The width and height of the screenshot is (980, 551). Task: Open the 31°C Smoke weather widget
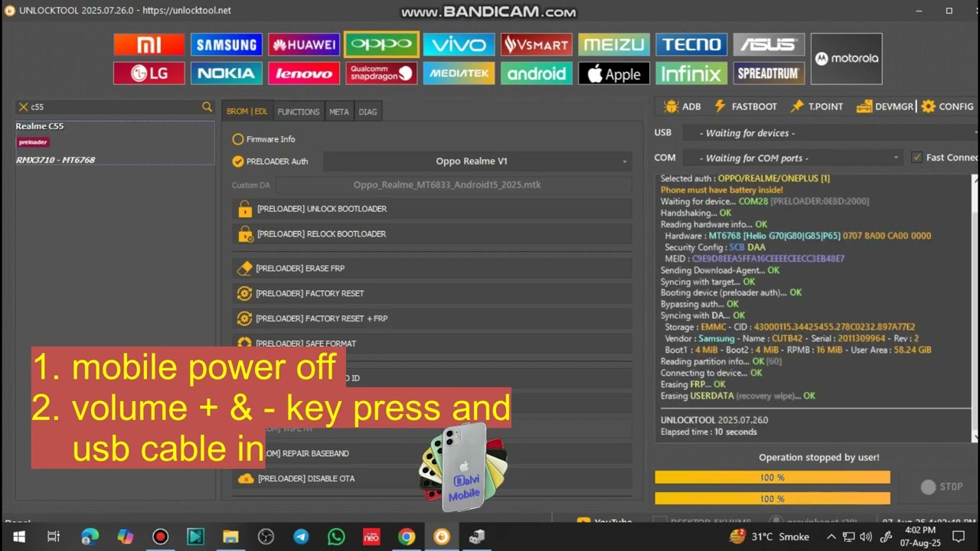[769, 536]
